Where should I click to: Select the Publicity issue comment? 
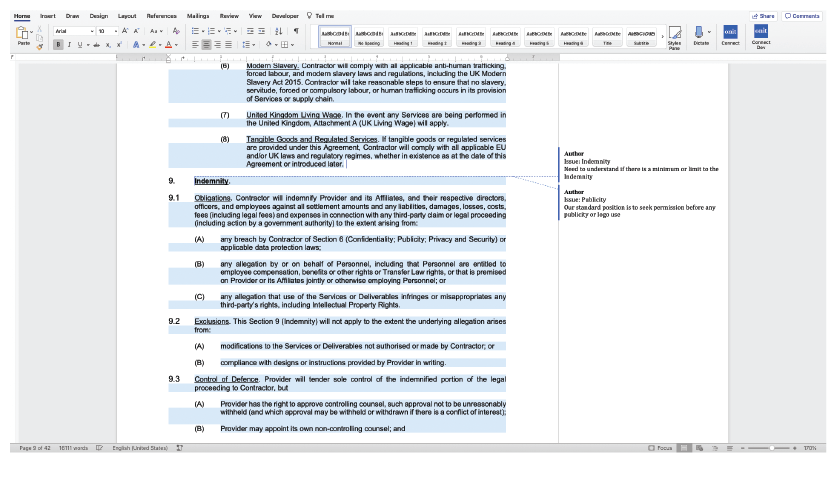click(641, 203)
